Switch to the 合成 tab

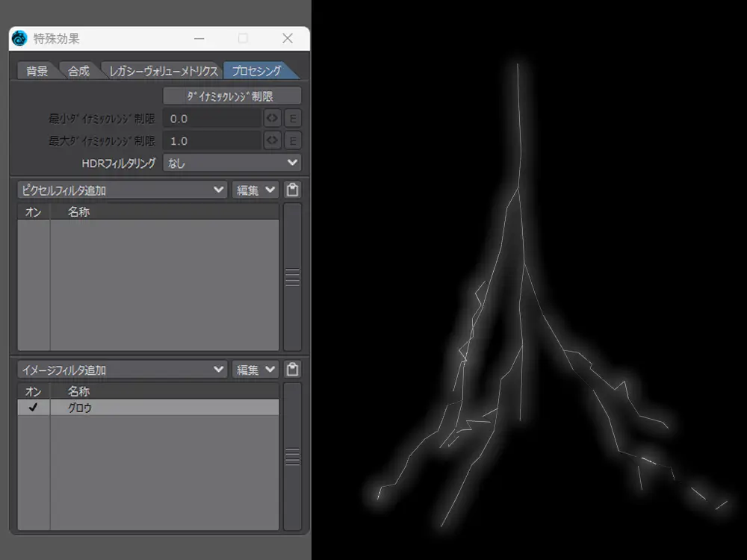pos(78,72)
